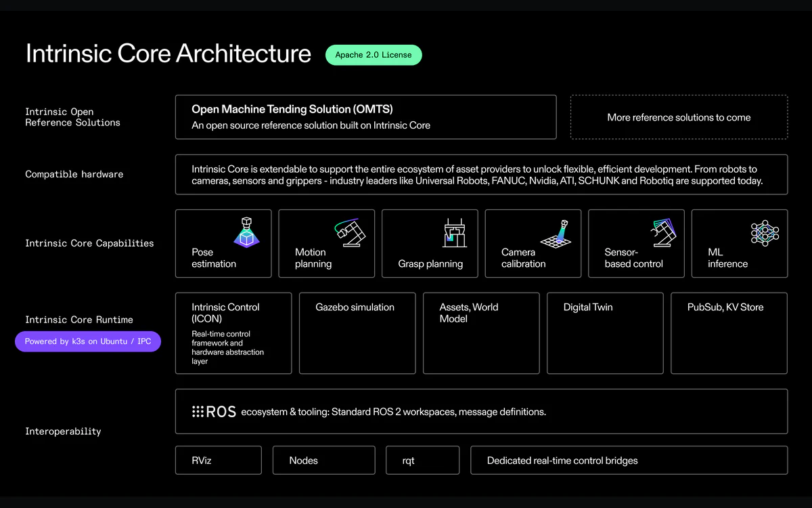Click the Motion planning label text
The width and height of the screenshot is (812, 508).
(x=313, y=258)
